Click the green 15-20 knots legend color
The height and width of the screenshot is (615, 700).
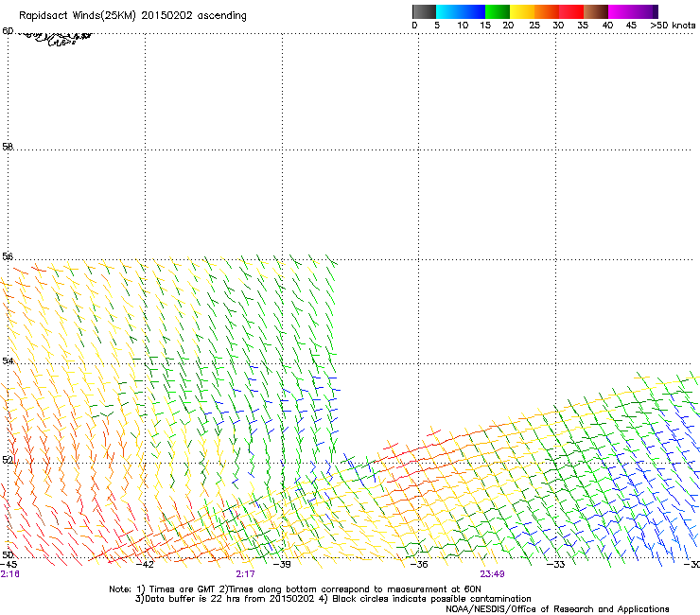(x=498, y=11)
